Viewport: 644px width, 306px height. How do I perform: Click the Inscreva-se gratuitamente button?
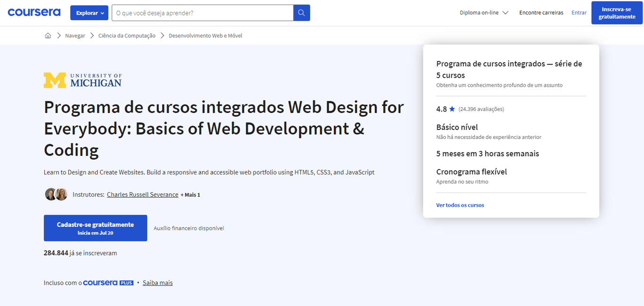pos(617,13)
